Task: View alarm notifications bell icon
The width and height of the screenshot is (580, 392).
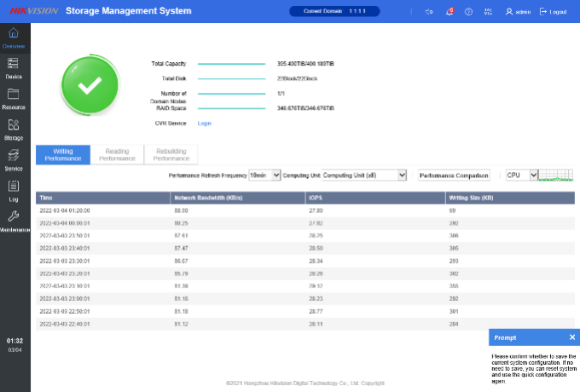Action: (x=449, y=12)
